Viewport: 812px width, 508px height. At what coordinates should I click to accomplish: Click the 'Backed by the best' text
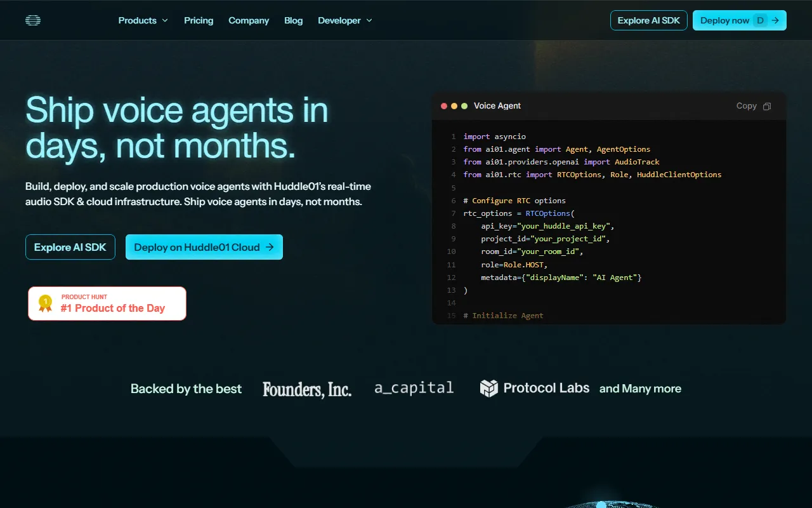pos(186,389)
